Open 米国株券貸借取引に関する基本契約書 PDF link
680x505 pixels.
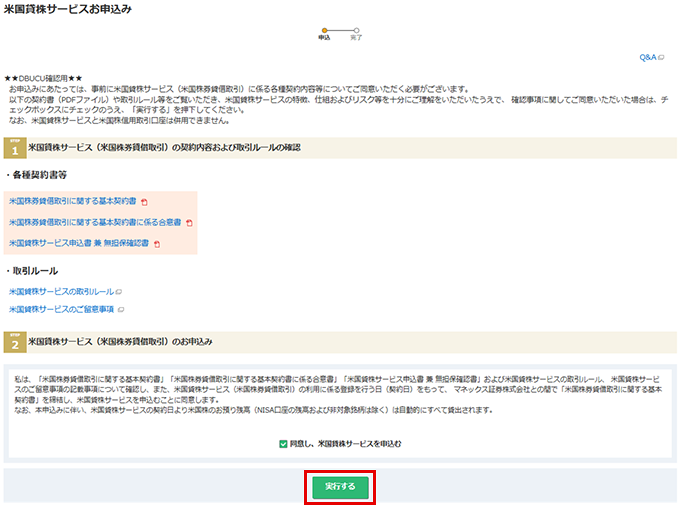click(72, 201)
